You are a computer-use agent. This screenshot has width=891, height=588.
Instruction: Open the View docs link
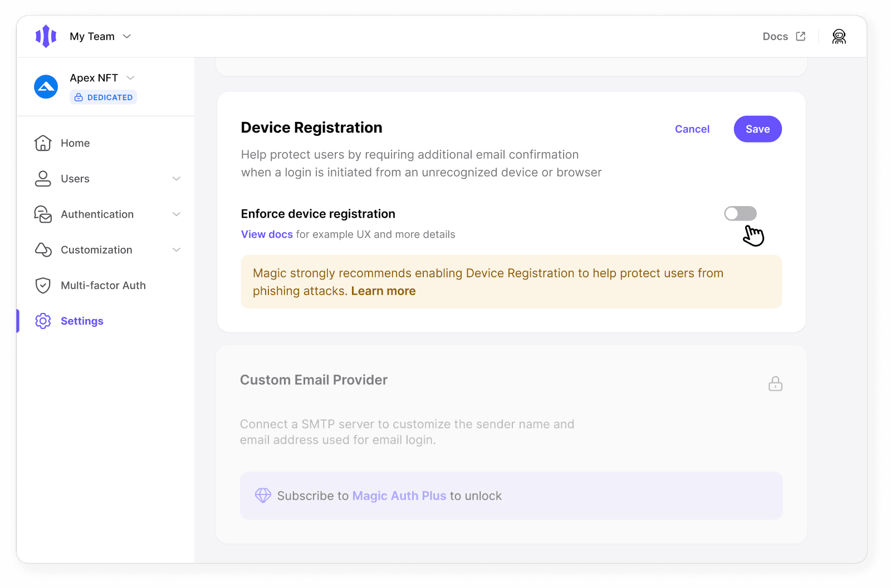(267, 234)
